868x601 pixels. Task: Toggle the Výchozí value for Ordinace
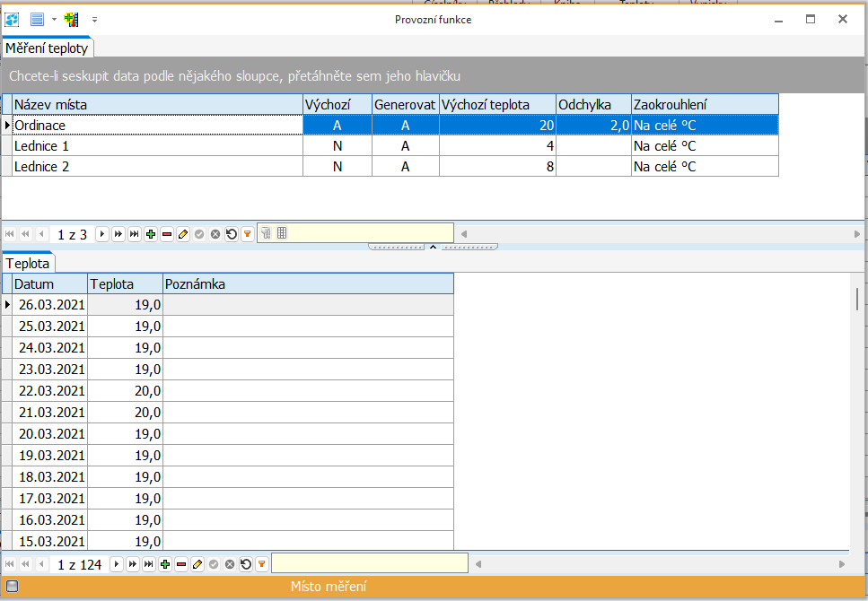(x=338, y=125)
